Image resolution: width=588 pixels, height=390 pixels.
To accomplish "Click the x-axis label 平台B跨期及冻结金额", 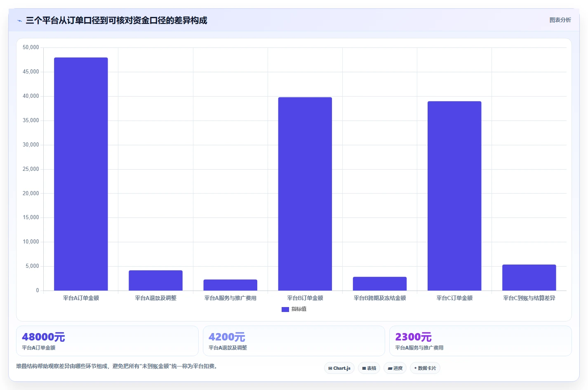I will coord(380,298).
